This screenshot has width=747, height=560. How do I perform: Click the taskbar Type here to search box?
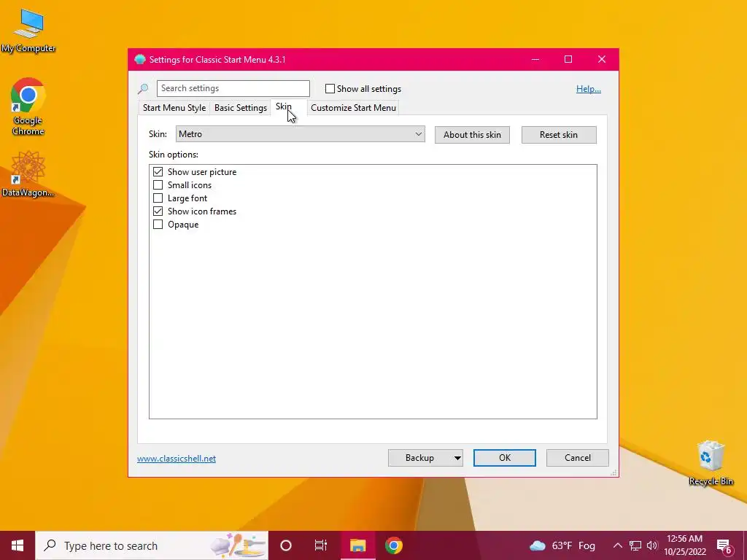pos(152,545)
